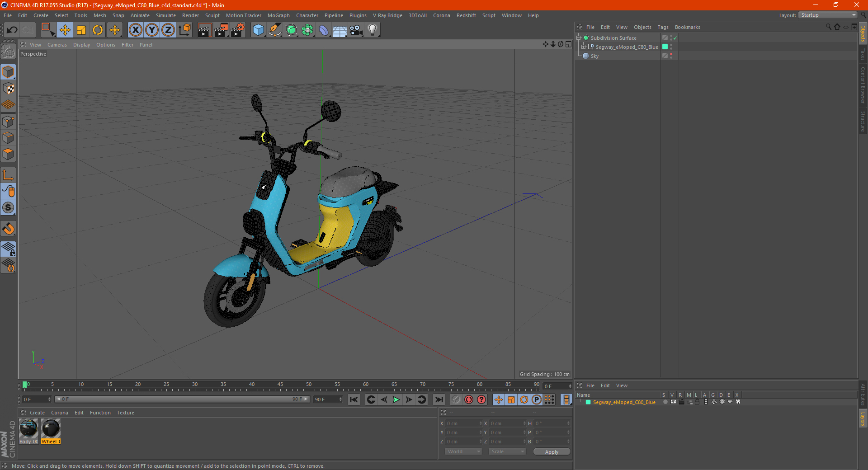This screenshot has height=470, width=868.
Task: Go to end of animation
Action: 439,399
